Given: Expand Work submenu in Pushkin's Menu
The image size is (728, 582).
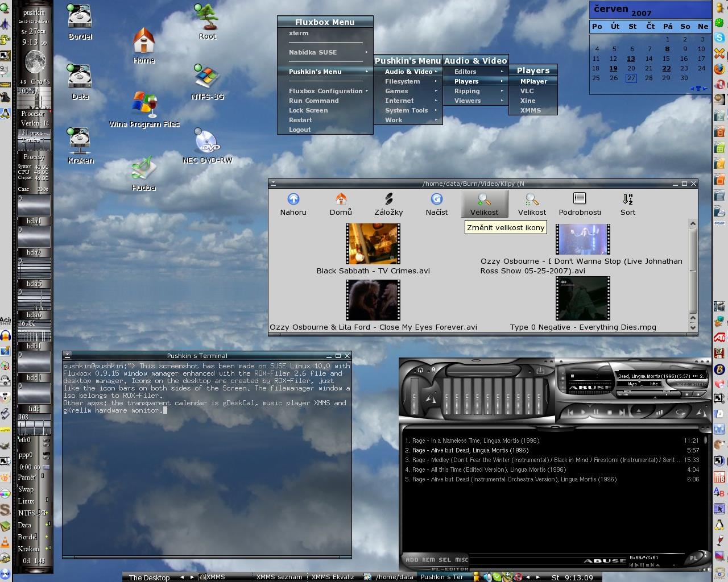Looking at the screenshot, I should pyautogui.click(x=408, y=120).
